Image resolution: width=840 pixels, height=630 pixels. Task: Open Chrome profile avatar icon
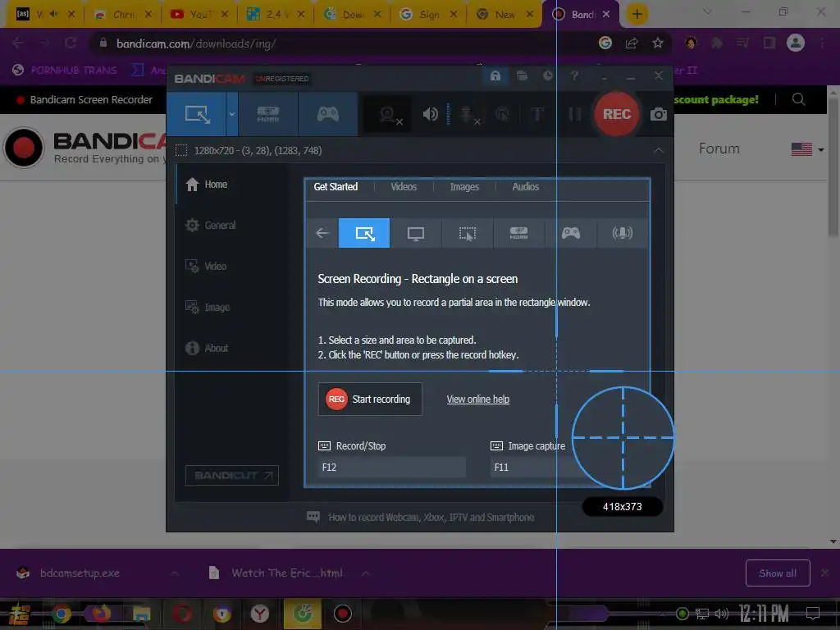(x=796, y=43)
